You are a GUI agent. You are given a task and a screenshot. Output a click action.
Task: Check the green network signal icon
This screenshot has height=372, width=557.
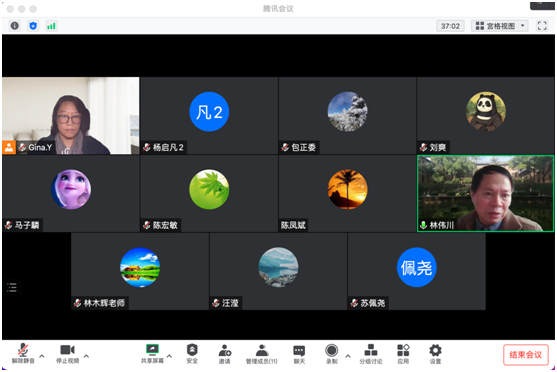point(52,26)
